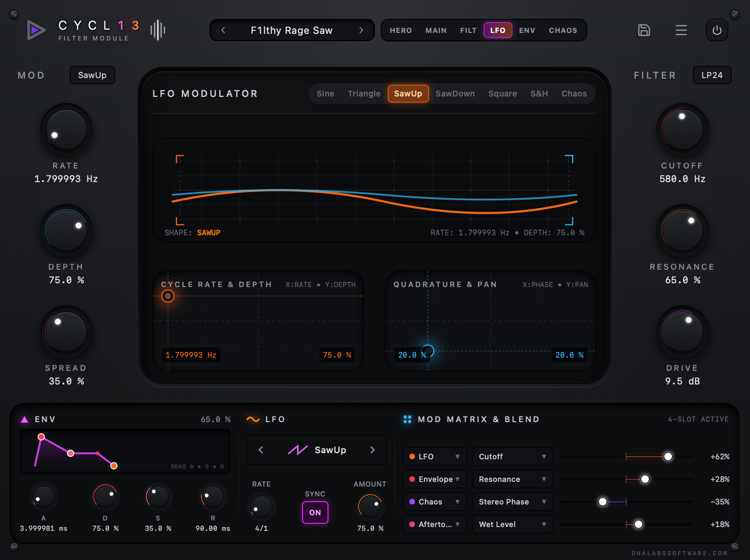Click the filter CUTOFF knob
Screen dimensions: 750x560
point(682,129)
